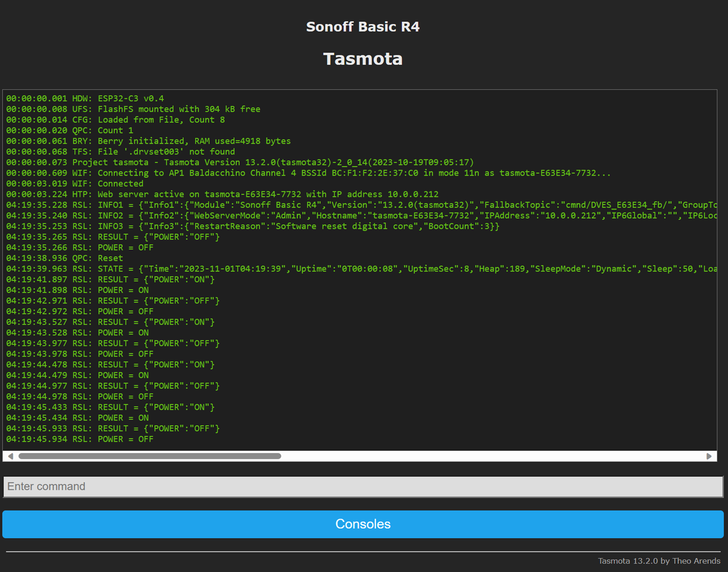The height and width of the screenshot is (572, 728).
Task: Click the console scrollbar's left arrow
Action: 11,456
